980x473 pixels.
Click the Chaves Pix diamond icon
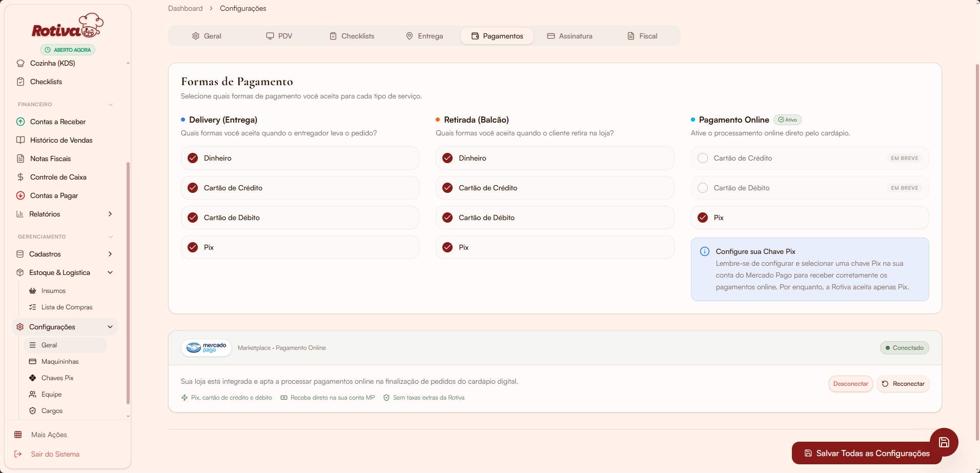point(33,378)
